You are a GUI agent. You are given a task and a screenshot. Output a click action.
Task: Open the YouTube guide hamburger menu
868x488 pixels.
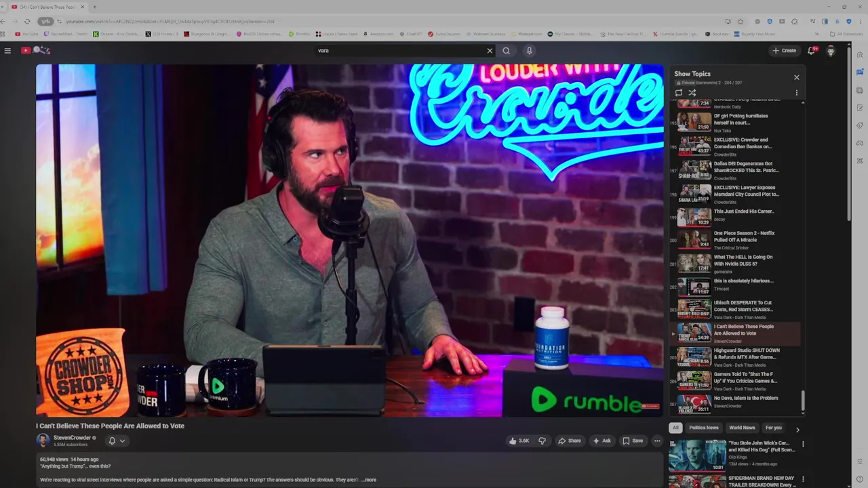tap(7, 50)
